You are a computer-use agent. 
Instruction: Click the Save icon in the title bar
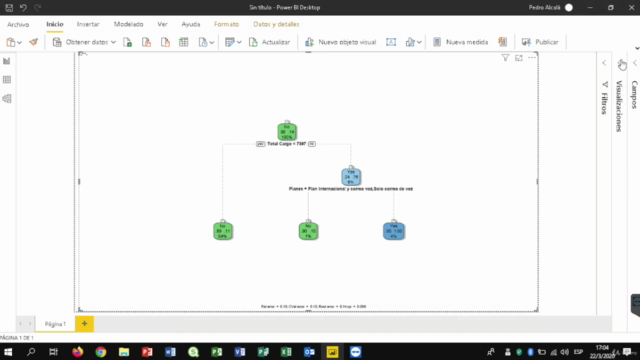tap(9, 7)
